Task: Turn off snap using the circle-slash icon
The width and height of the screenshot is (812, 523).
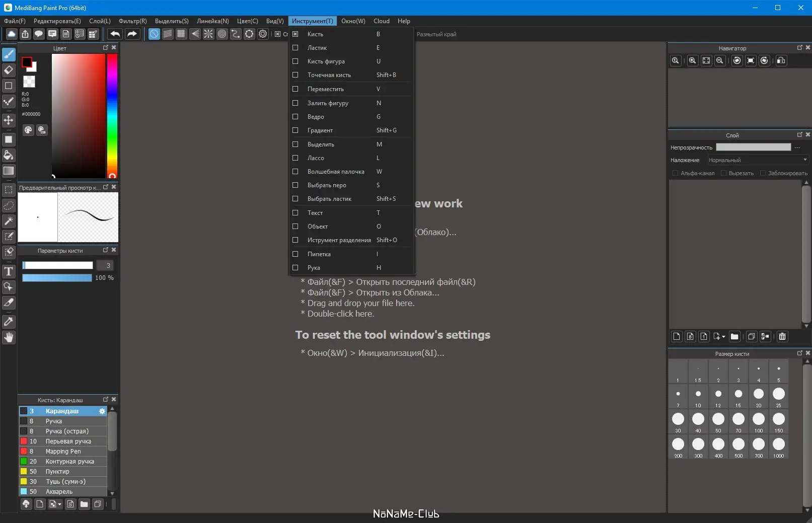Action: pyautogui.click(x=154, y=34)
